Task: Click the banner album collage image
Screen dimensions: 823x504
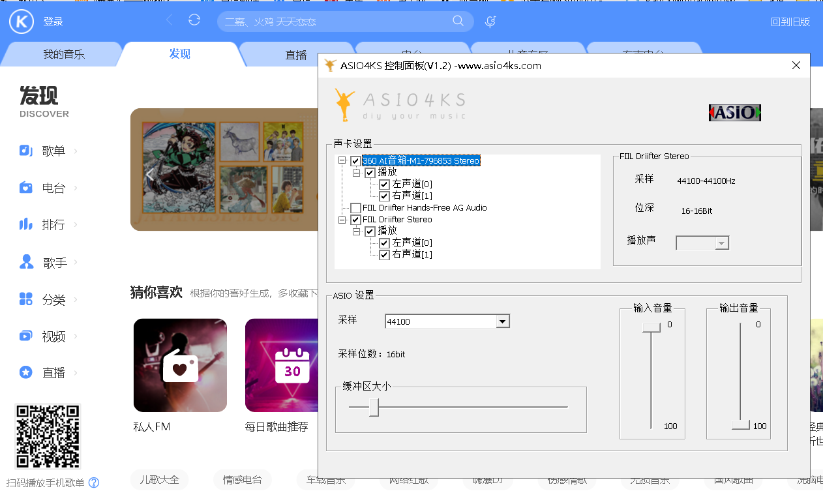Action: 224,170
